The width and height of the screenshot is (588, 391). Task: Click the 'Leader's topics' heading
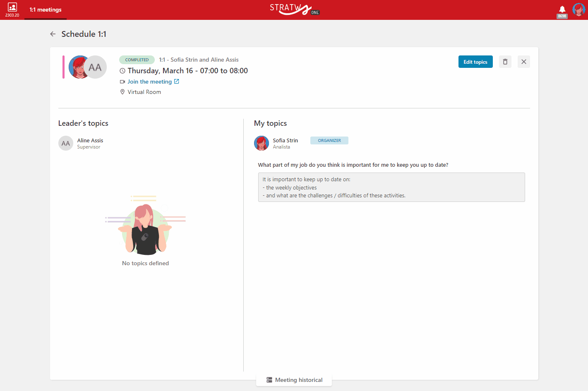click(x=83, y=123)
